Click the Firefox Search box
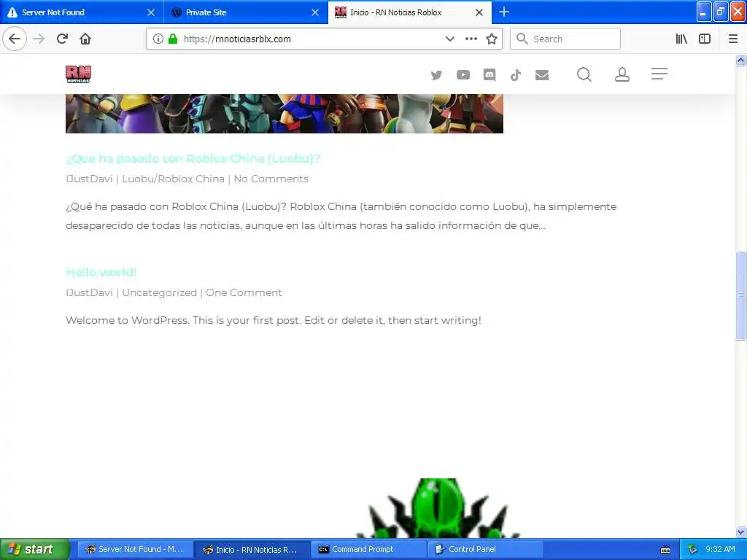The width and height of the screenshot is (747, 560). pos(565,39)
